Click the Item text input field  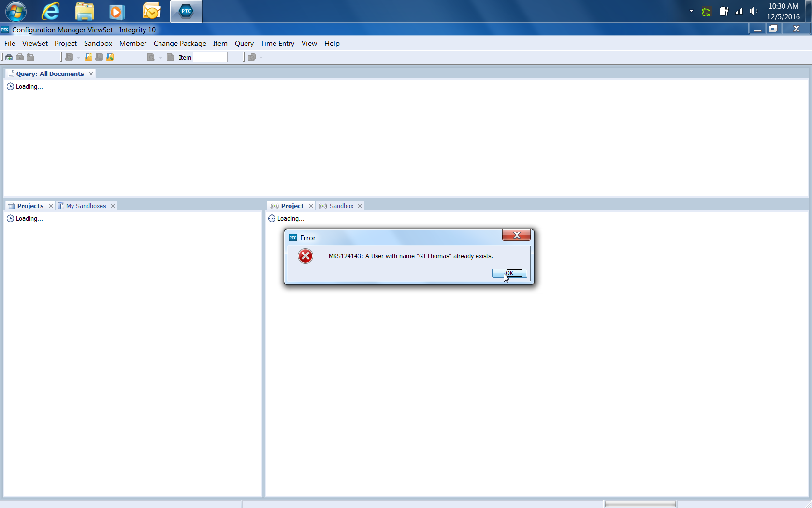pos(210,57)
